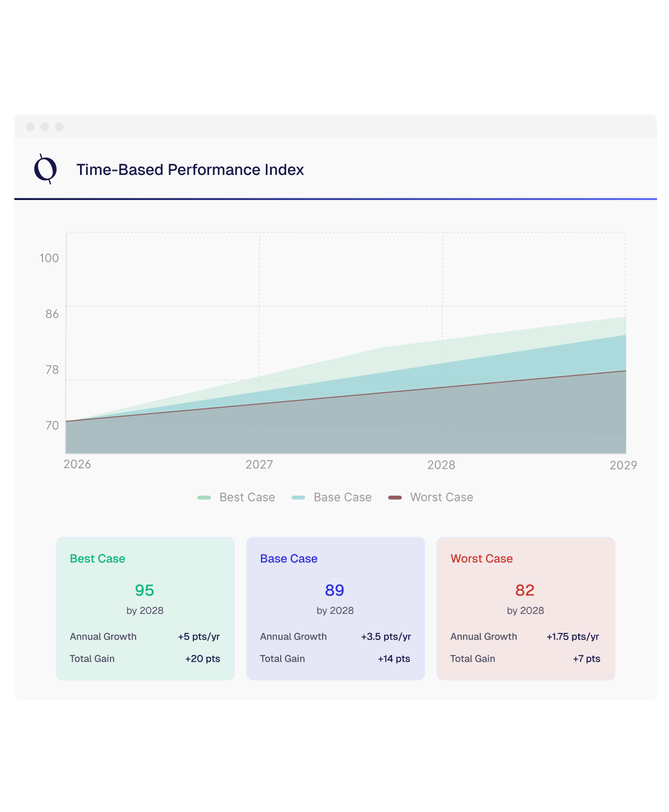Click the 2029 x-axis label

pyautogui.click(x=623, y=465)
